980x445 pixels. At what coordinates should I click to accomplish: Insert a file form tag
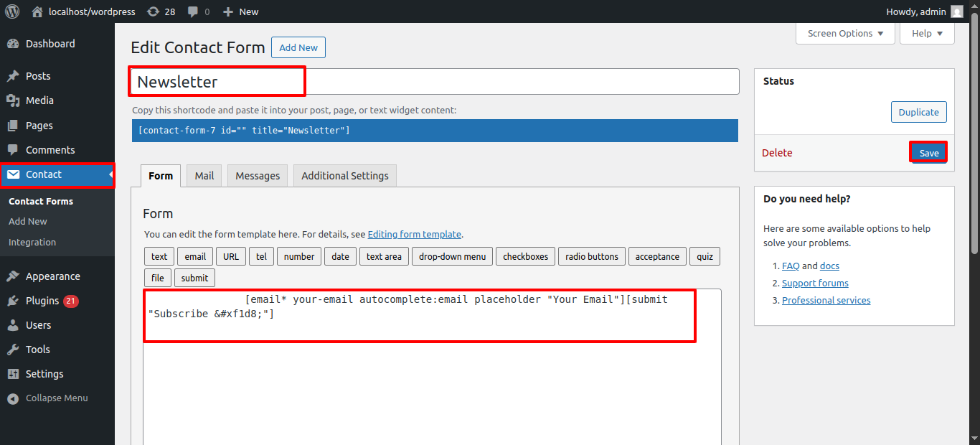point(158,278)
